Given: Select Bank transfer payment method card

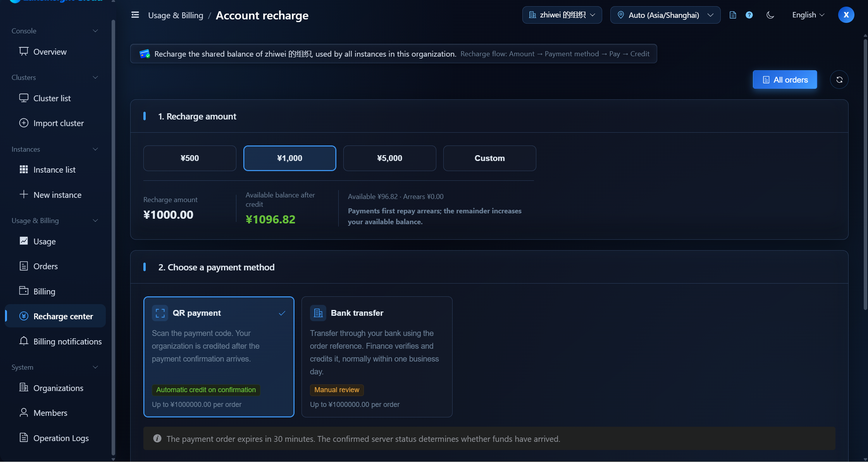Looking at the screenshot, I should 377,356.
